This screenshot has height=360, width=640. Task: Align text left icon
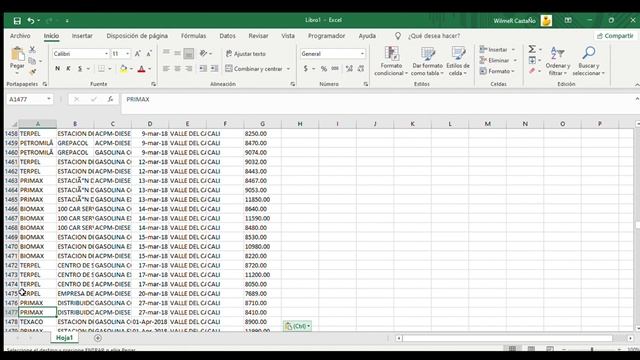[x=166, y=69]
